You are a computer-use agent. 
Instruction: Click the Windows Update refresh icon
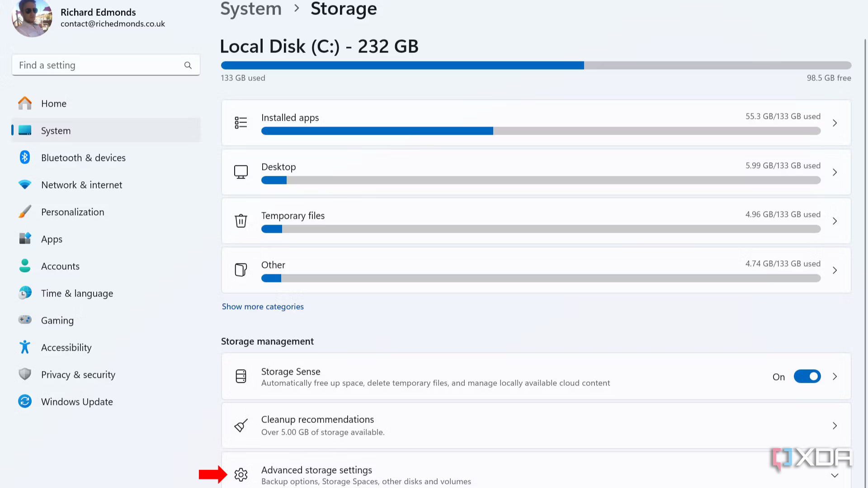(x=24, y=401)
